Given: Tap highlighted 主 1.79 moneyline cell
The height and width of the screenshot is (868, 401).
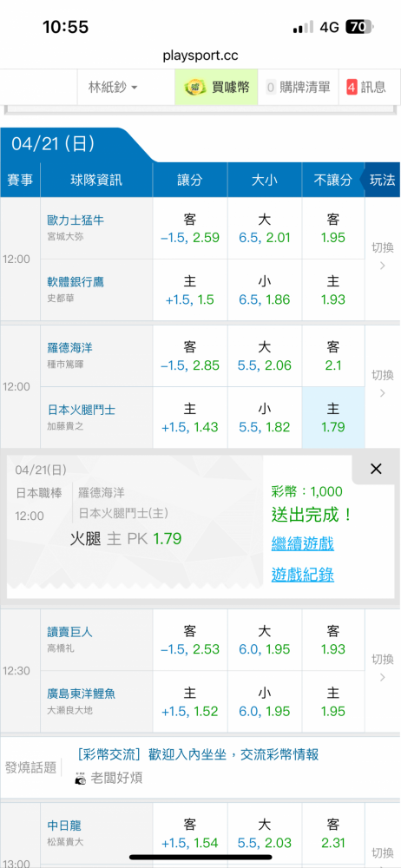Looking at the screenshot, I should pyautogui.click(x=333, y=418).
